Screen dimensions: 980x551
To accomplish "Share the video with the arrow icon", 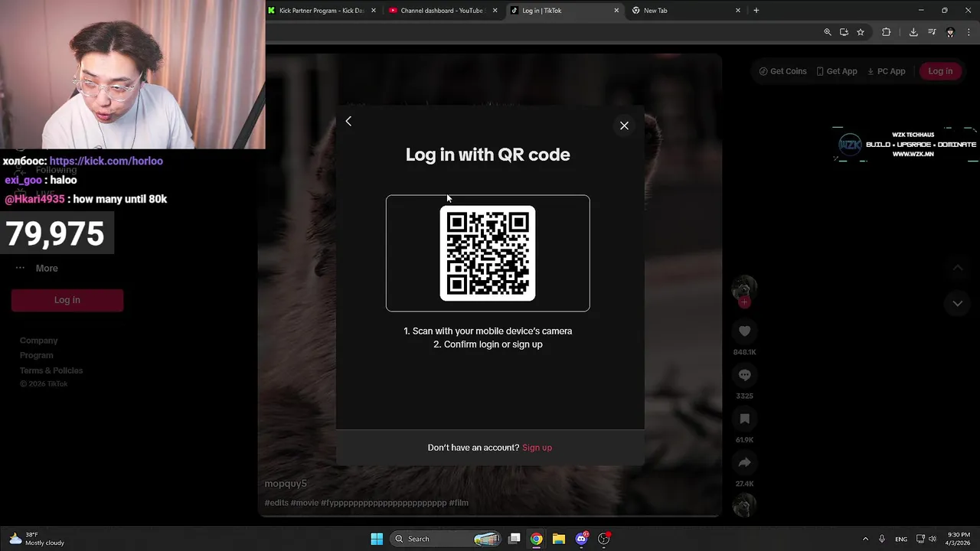I will coord(744,462).
